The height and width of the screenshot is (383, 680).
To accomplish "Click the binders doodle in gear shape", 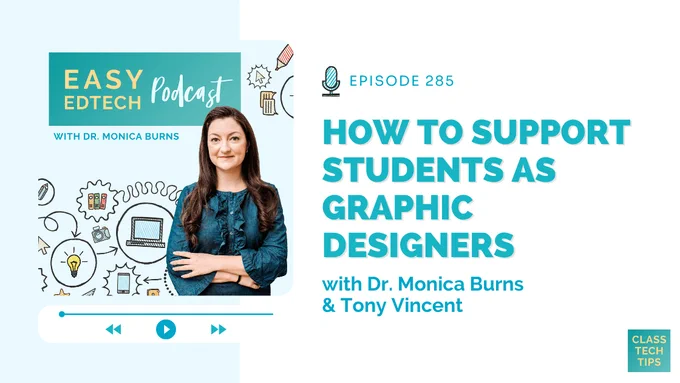I will [x=97, y=201].
